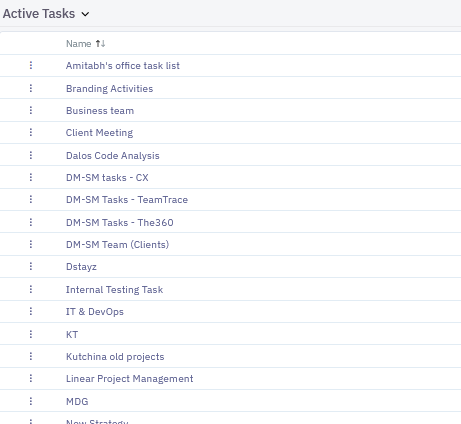Open the three-dot menu for DM-SM tasks - CX
Screen dimensions: 461x424
pyautogui.click(x=31, y=177)
